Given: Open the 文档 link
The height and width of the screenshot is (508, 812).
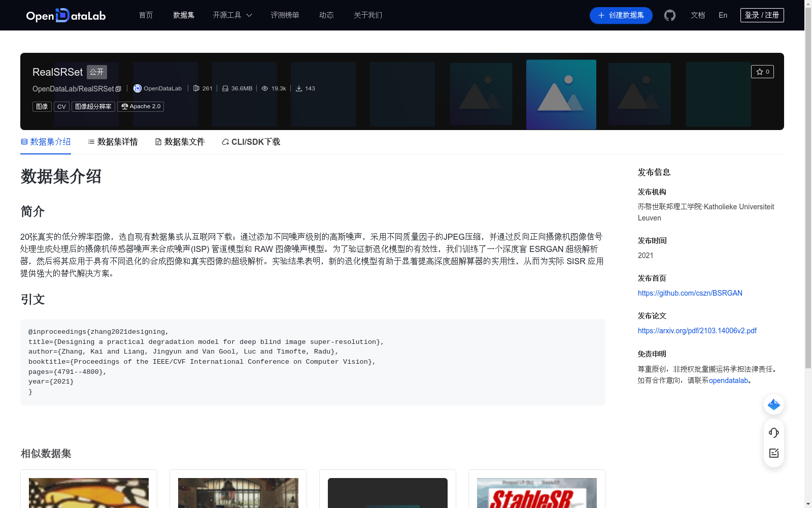Looking at the screenshot, I should coord(698,15).
